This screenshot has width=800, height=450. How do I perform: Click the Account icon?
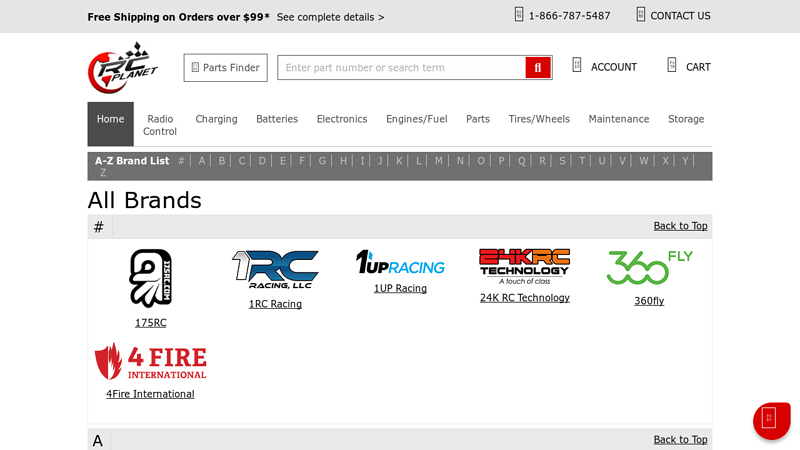pyautogui.click(x=577, y=65)
